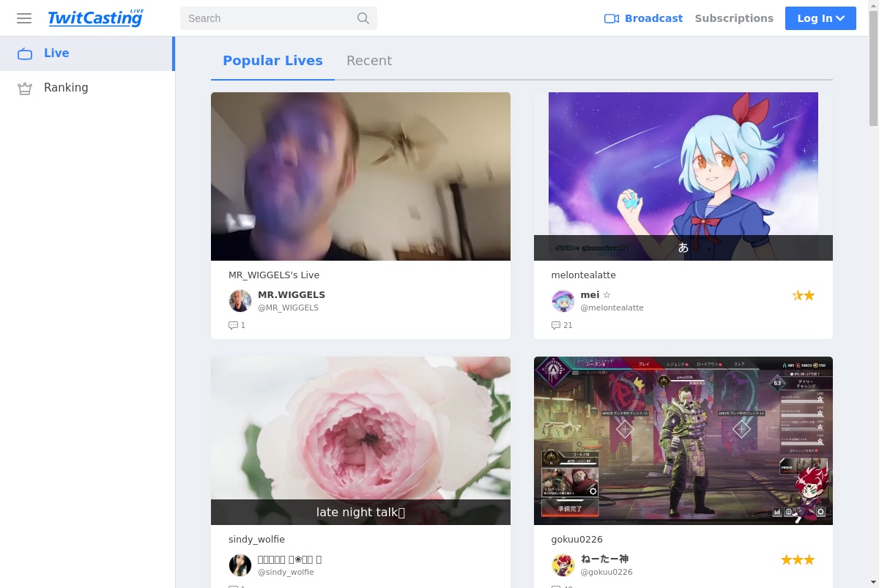This screenshot has height=588, width=879.
Task: Click star rating on mei card
Action: (x=804, y=296)
